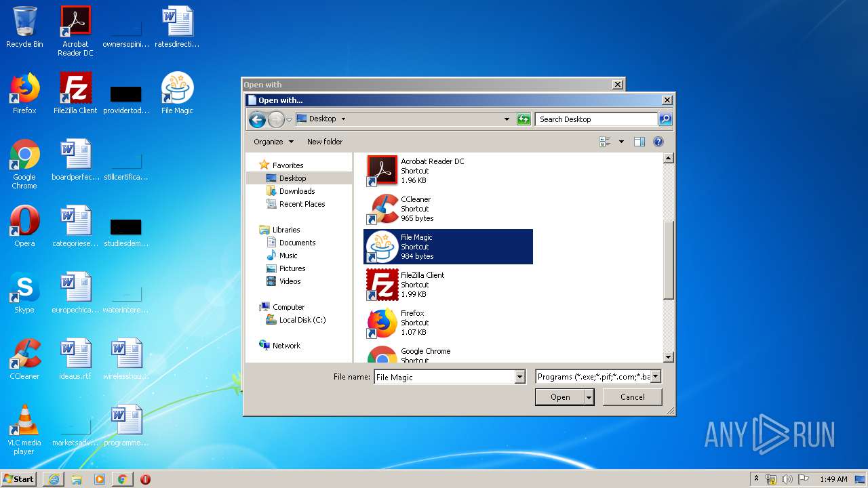Image resolution: width=868 pixels, height=488 pixels.
Task: Select Desktop in the navigation pane
Action: pyautogui.click(x=292, y=178)
